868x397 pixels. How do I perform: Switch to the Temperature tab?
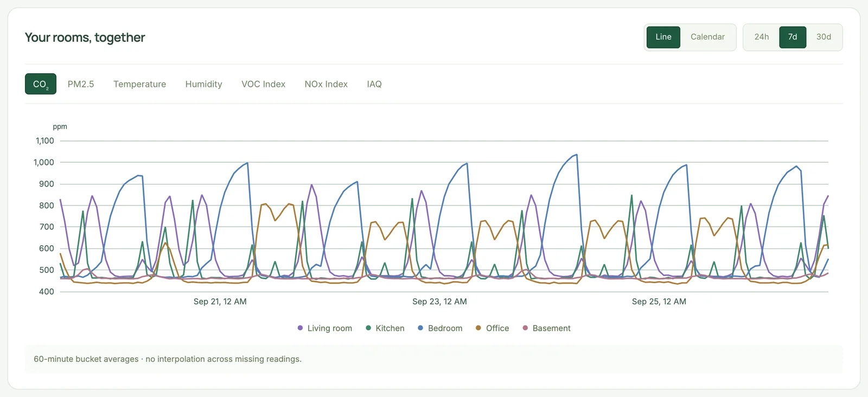[x=139, y=84]
